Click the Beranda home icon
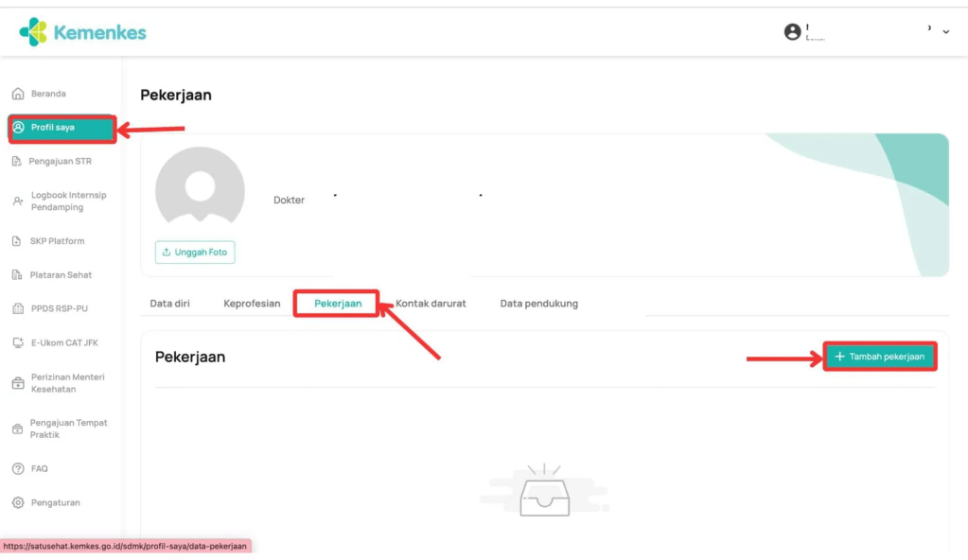This screenshot has width=968, height=560. pos(17,94)
